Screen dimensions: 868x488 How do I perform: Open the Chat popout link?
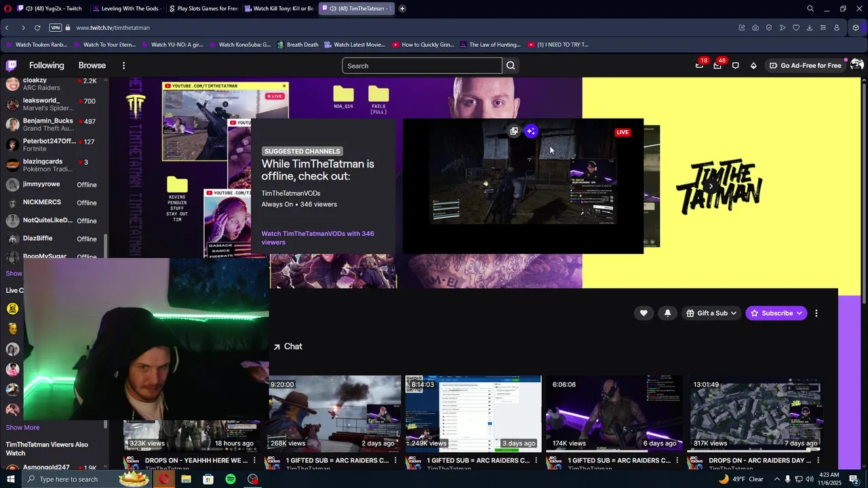point(288,346)
